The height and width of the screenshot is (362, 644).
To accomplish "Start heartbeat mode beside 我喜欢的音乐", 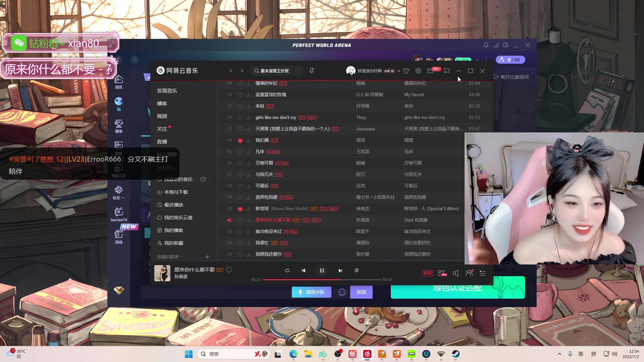I will [203, 179].
